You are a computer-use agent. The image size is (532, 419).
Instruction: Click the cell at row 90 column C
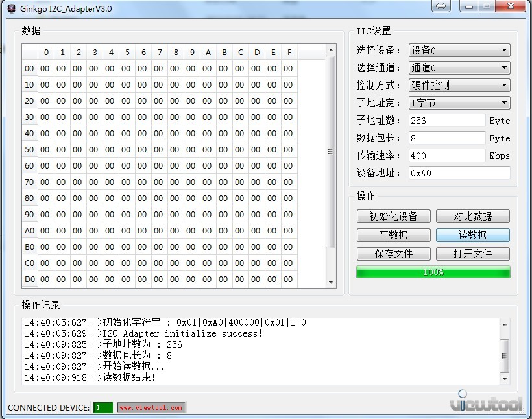(239, 215)
